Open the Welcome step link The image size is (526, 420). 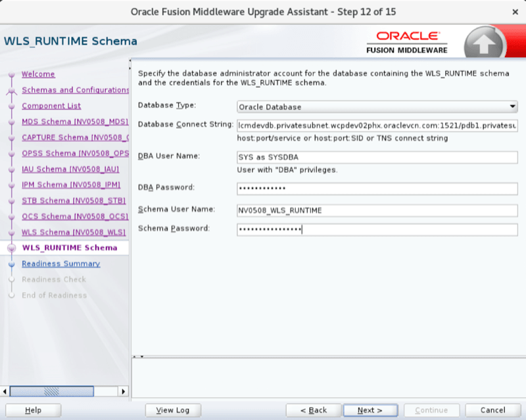click(38, 74)
